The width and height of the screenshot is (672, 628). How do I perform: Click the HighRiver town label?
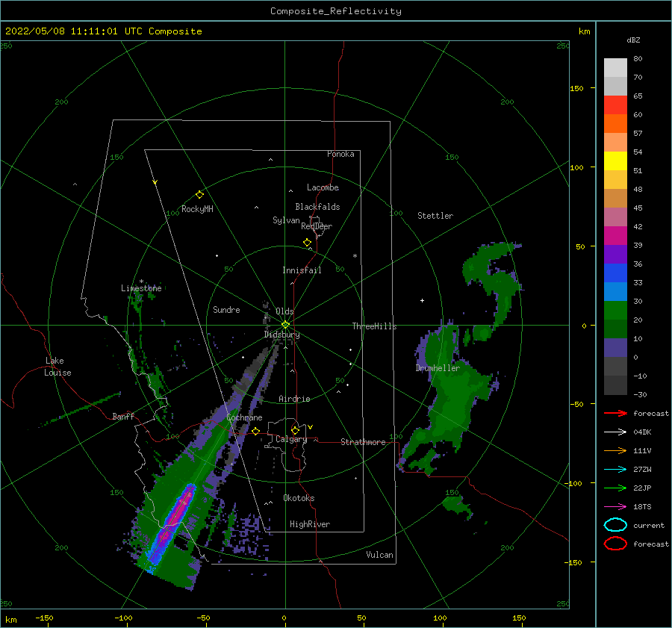(310, 524)
